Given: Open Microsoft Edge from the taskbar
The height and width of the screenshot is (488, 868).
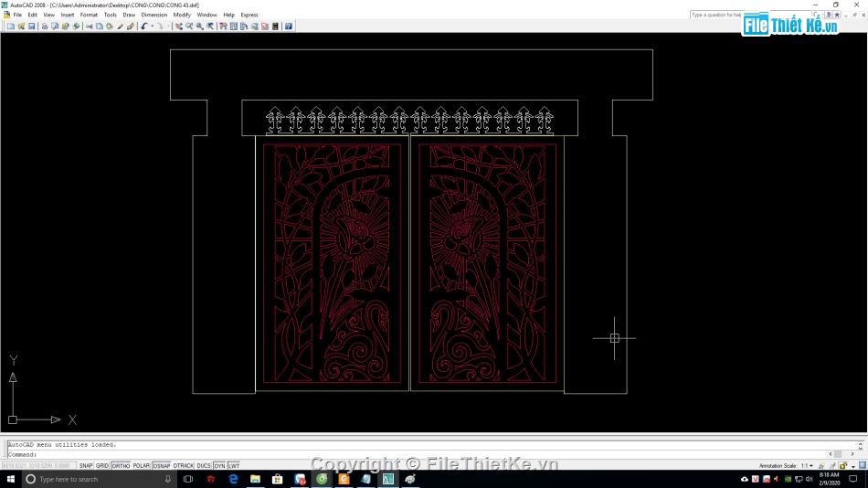Looking at the screenshot, I should tap(233, 479).
